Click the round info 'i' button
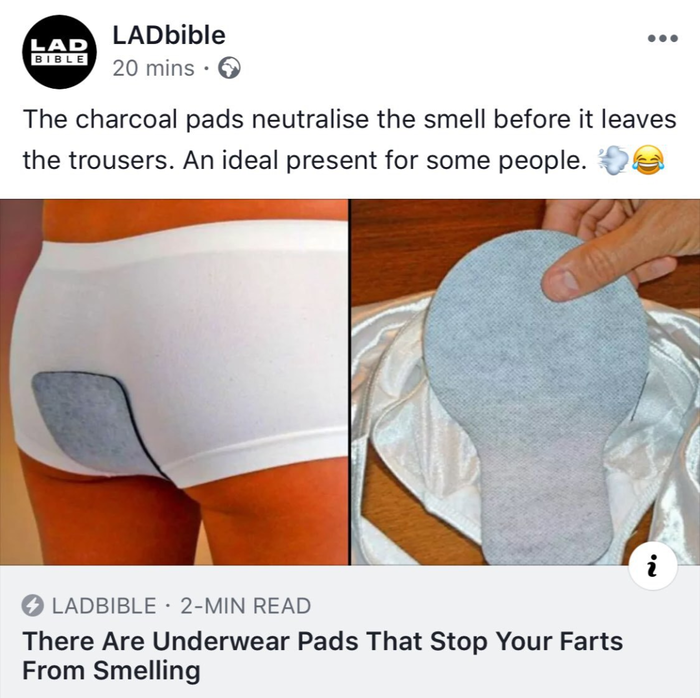700x698 pixels. 653,566
